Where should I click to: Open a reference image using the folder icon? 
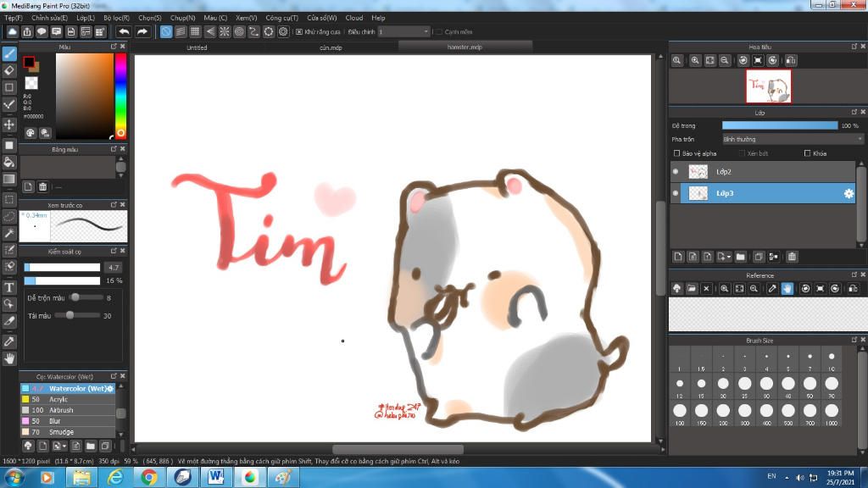tap(692, 288)
